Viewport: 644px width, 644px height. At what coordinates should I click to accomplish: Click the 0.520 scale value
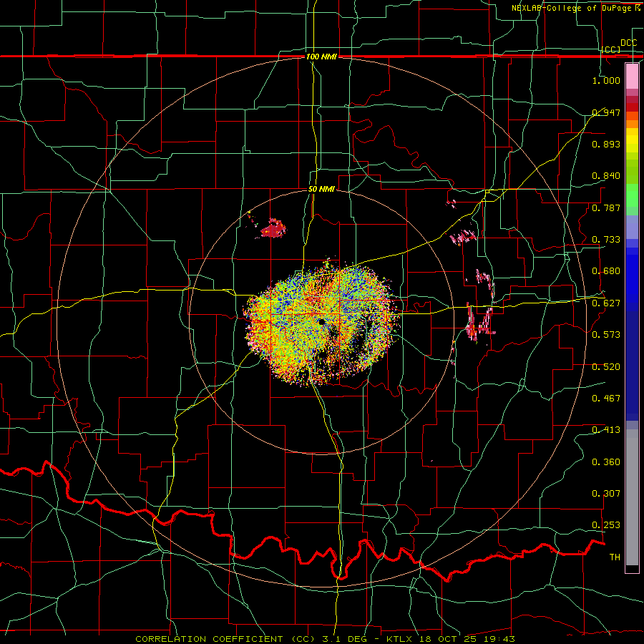point(606,367)
